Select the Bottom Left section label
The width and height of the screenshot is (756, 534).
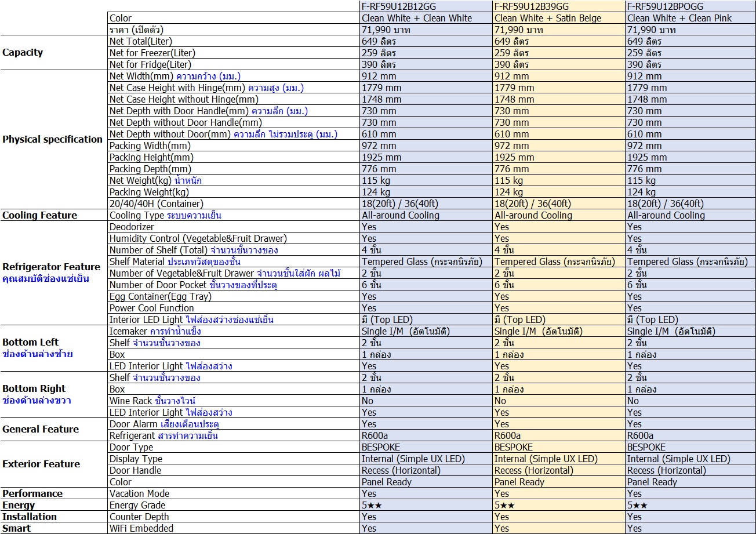coord(31,342)
